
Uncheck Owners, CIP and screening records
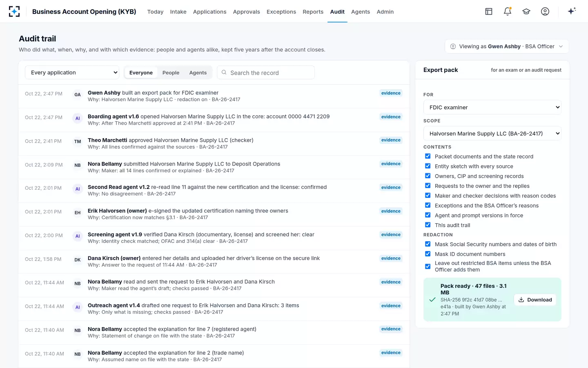tap(428, 176)
